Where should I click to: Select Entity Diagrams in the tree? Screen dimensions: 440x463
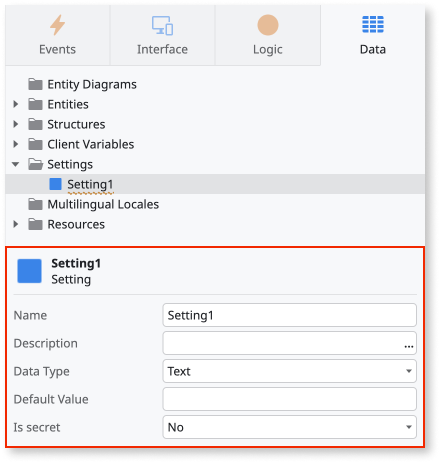[92, 84]
